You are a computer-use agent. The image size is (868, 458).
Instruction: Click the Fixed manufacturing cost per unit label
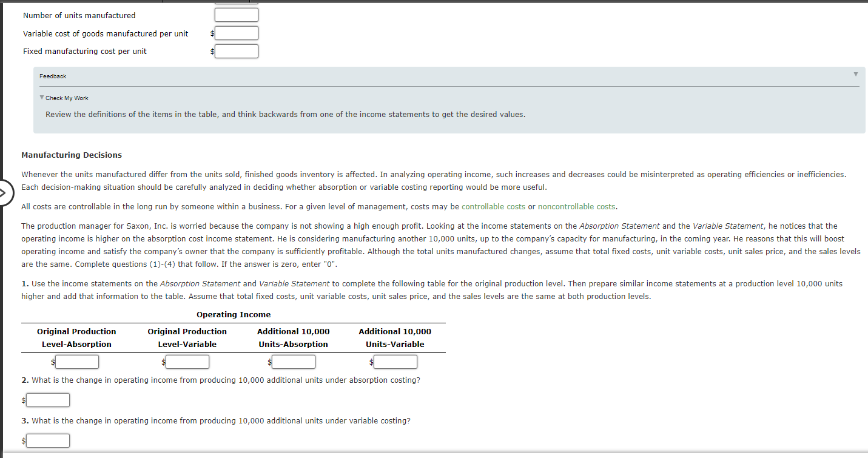point(85,51)
